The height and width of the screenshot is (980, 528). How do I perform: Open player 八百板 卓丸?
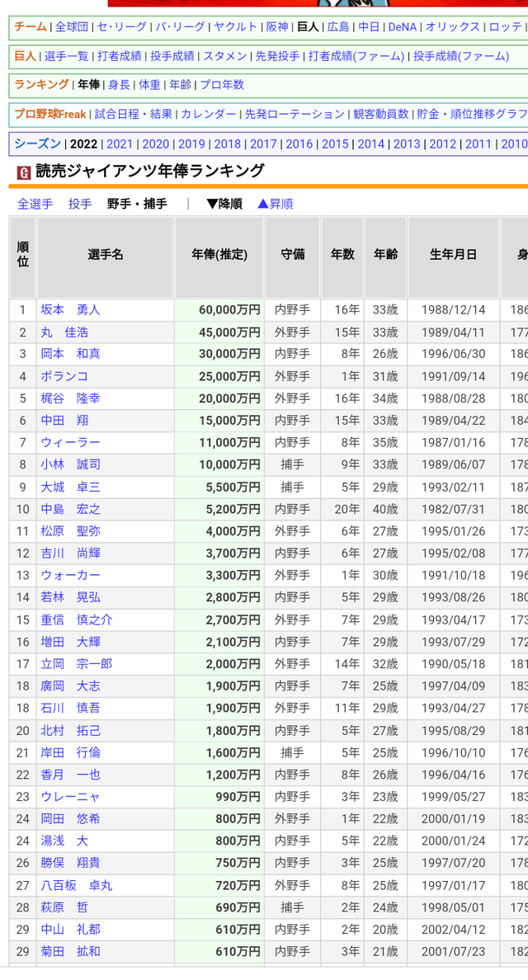click(77, 886)
